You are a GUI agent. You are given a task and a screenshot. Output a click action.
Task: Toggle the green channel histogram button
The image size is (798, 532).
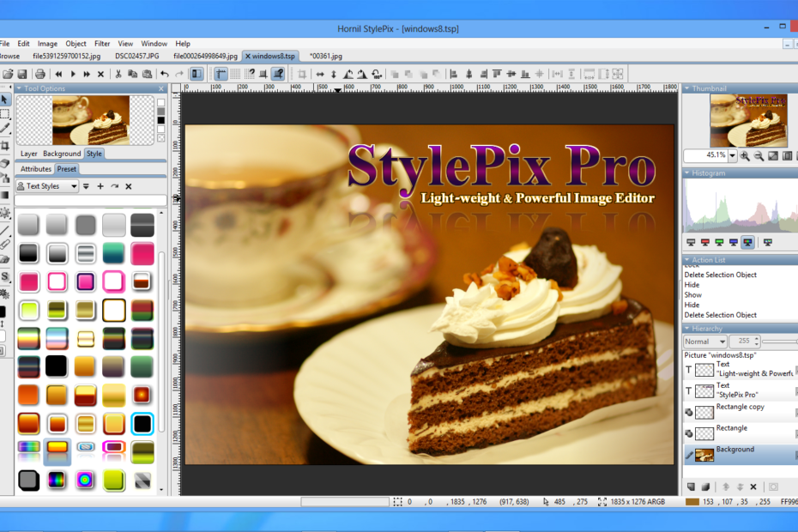pos(719,242)
